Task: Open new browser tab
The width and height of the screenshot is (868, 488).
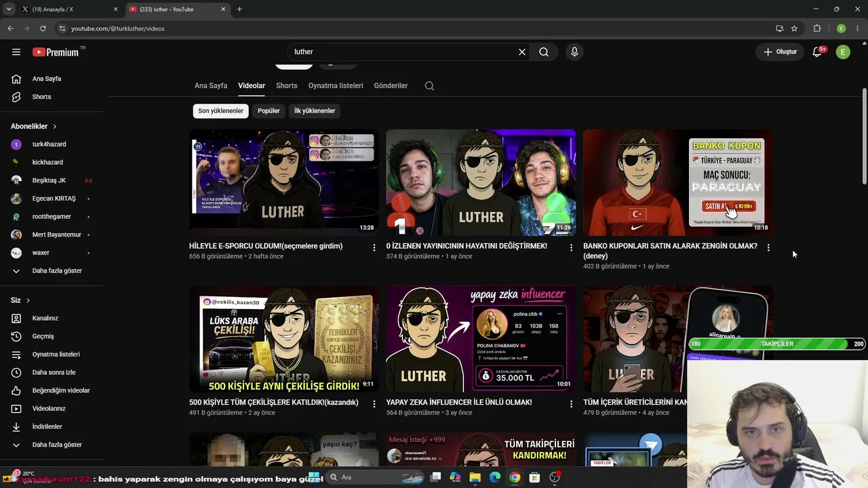Action: coord(239,9)
